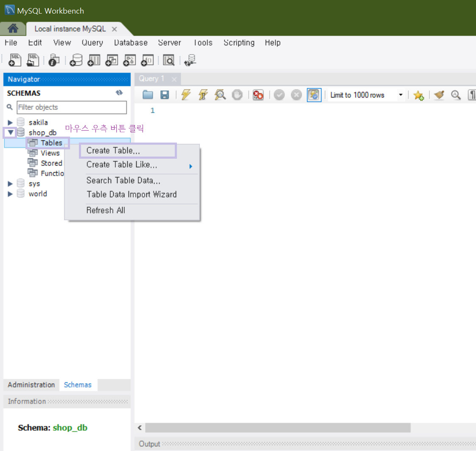The image size is (476, 451).
Task: Click the Filter objects search field
Action: [x=72, y=107]
